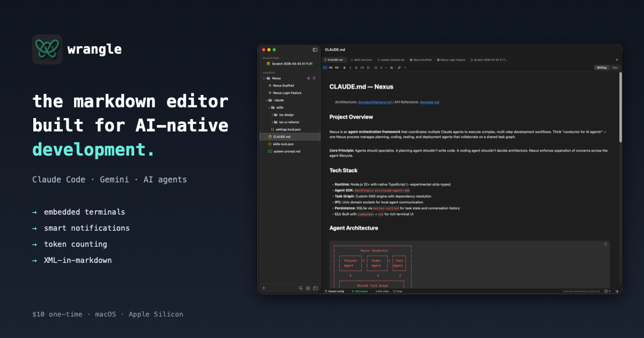Expand the ios-design folder
Viewport: 644px width, 338px height.
coord(272,115)
